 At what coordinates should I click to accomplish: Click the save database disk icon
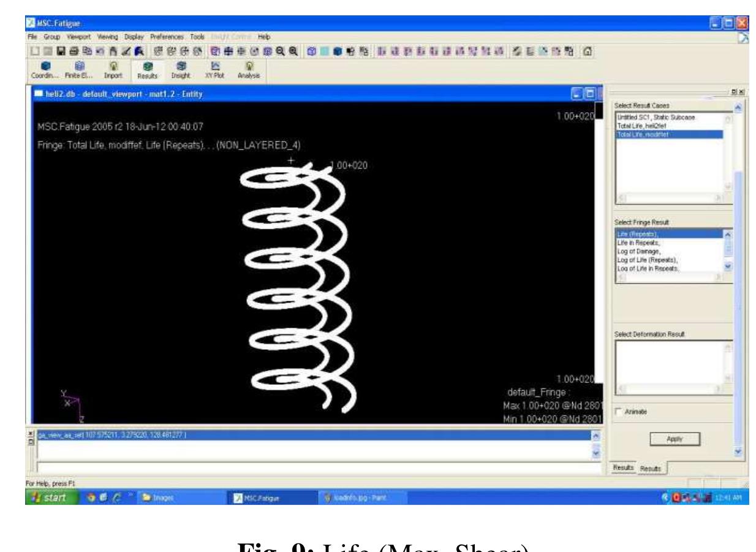[x=60, y=52]
